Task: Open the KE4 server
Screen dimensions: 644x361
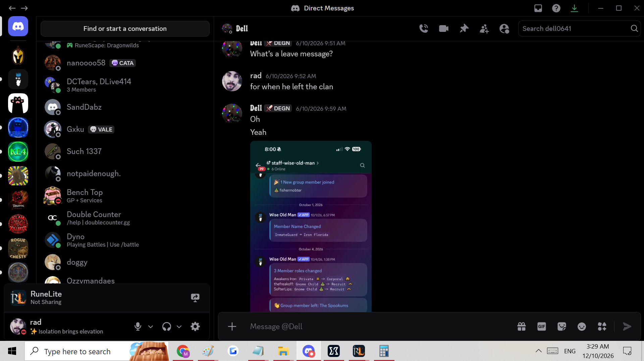Action: point(18,152)
